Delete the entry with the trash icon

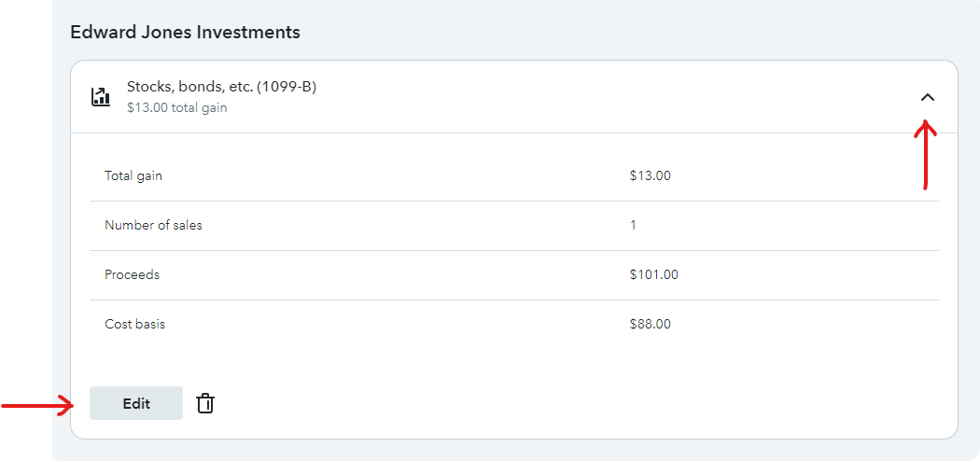pos(205,403)
